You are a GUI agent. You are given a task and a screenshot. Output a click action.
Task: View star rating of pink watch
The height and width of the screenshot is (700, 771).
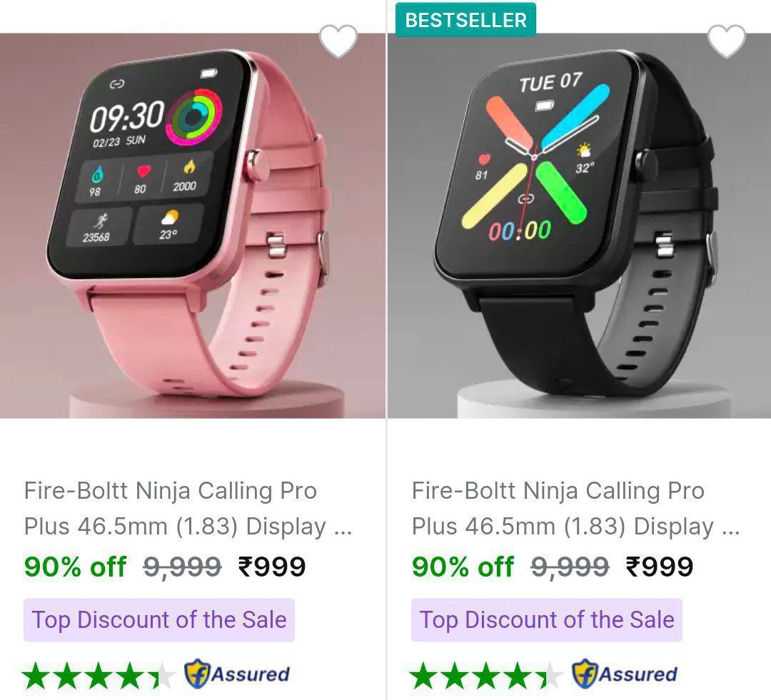click(x=99, y=676)
